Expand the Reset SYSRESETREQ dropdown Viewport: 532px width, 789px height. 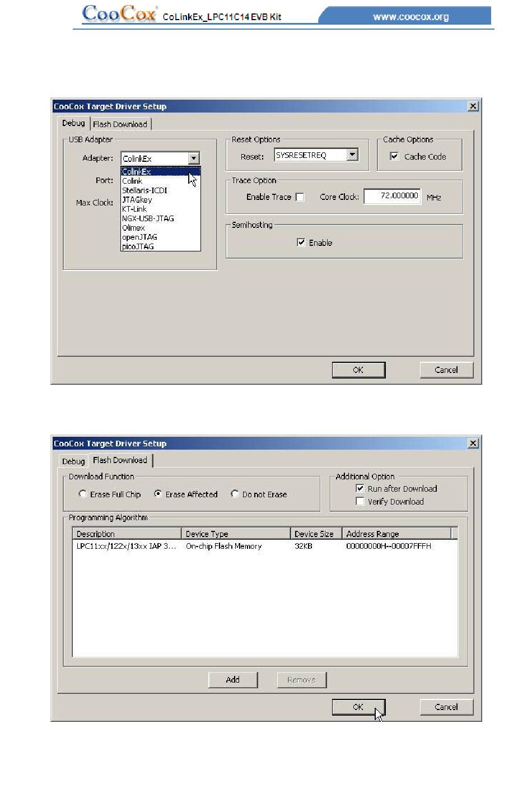pos(352,155)
